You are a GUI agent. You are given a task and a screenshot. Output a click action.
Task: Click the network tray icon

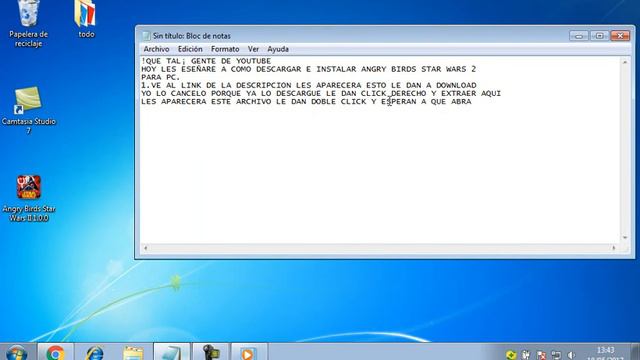point(556,355)
